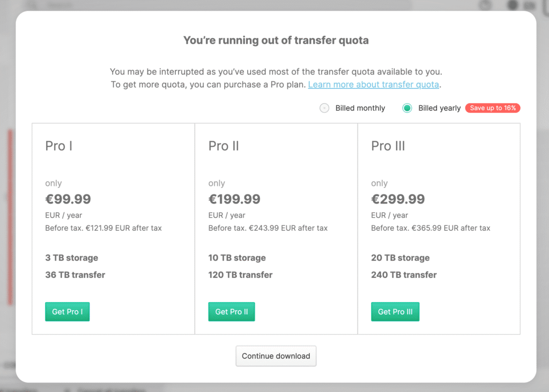Click the running out of transfer quota title
Viewport: 549px width, 392px height.
(x=276, y=40)
